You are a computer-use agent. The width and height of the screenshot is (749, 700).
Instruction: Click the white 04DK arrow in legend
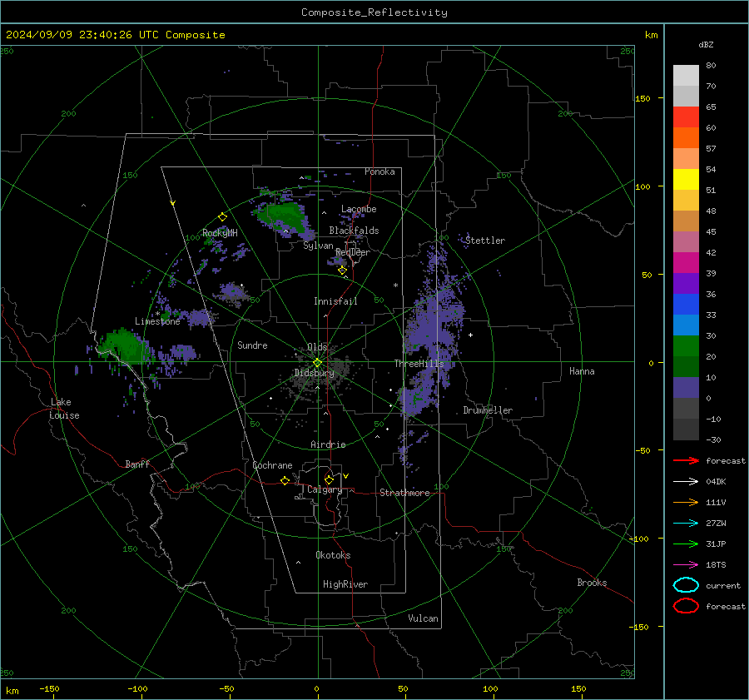(x=686, y=481)
